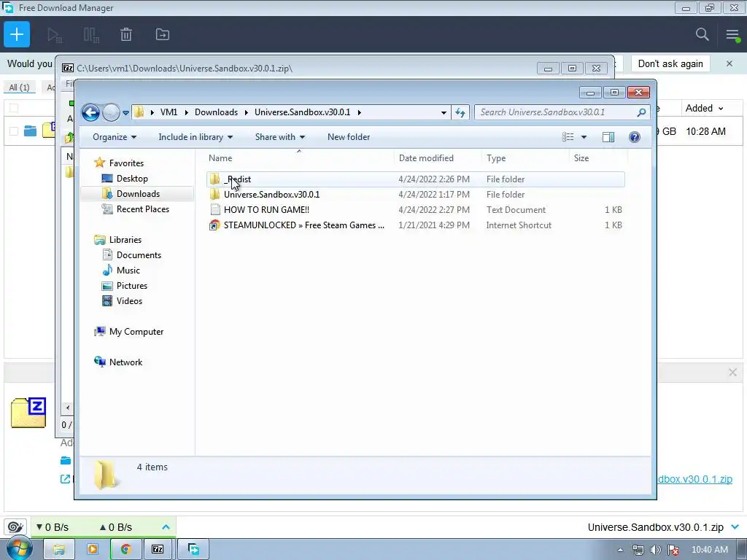Screen dimensions: 747x560
Task: Select Desktop in navigation pane
Action: (132, 179)
